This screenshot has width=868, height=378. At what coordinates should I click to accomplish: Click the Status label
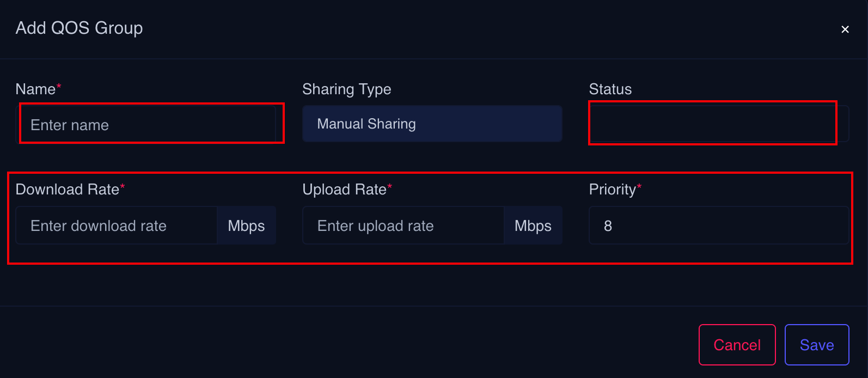[610, 89]
